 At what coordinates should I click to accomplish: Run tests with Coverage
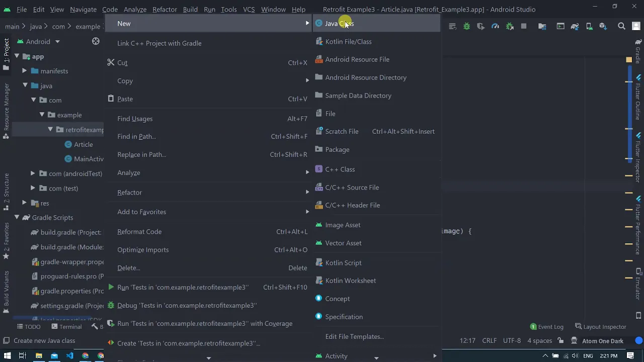pos(208,324)
